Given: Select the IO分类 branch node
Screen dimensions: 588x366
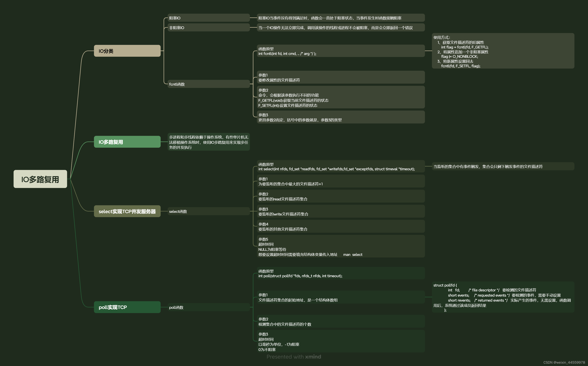Looking at the screenshot, I should (x=127, y=51).
